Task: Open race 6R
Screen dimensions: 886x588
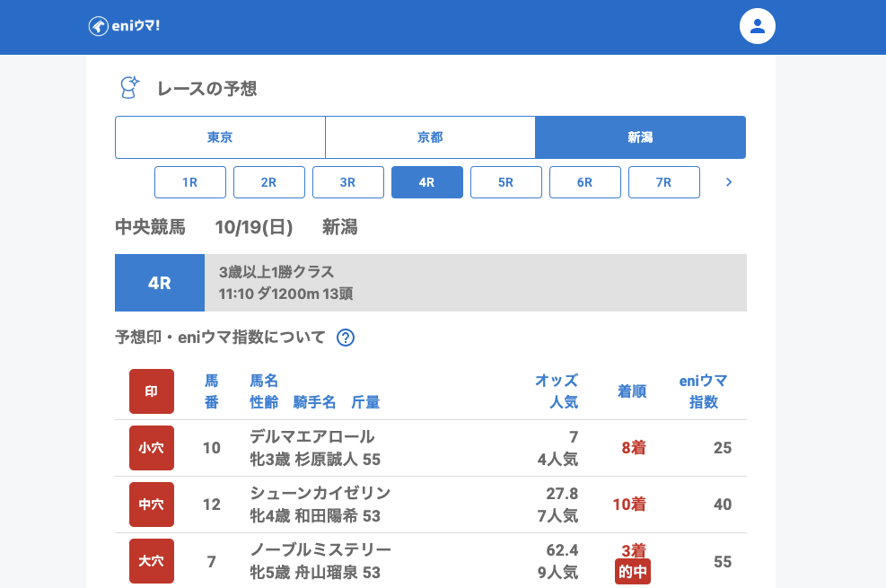Action: point(585,182)
